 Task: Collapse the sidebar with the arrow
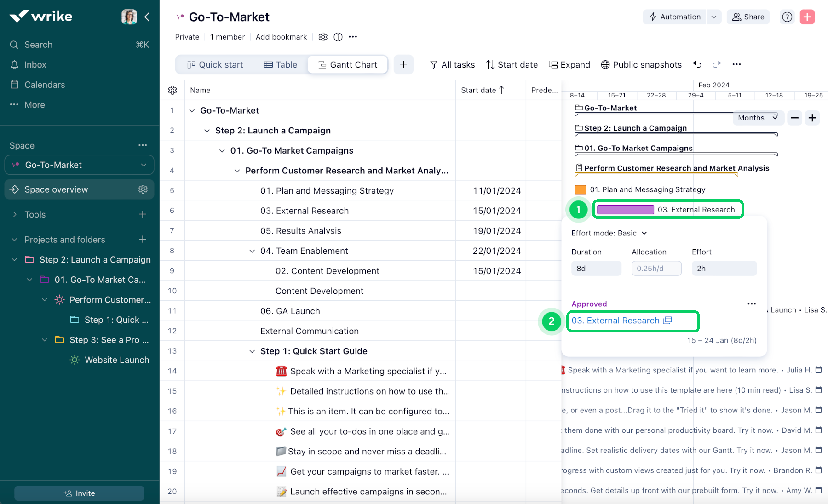tap(147, 17)
